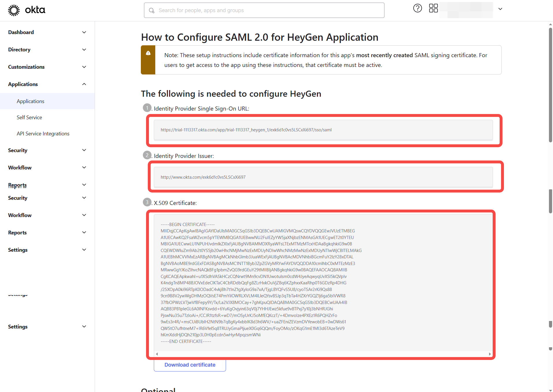Viewport: 553px width, 392px height.
Task: Click the '-----BEGIN CERTIFICATE-----' line
Action: click(188, 225)
